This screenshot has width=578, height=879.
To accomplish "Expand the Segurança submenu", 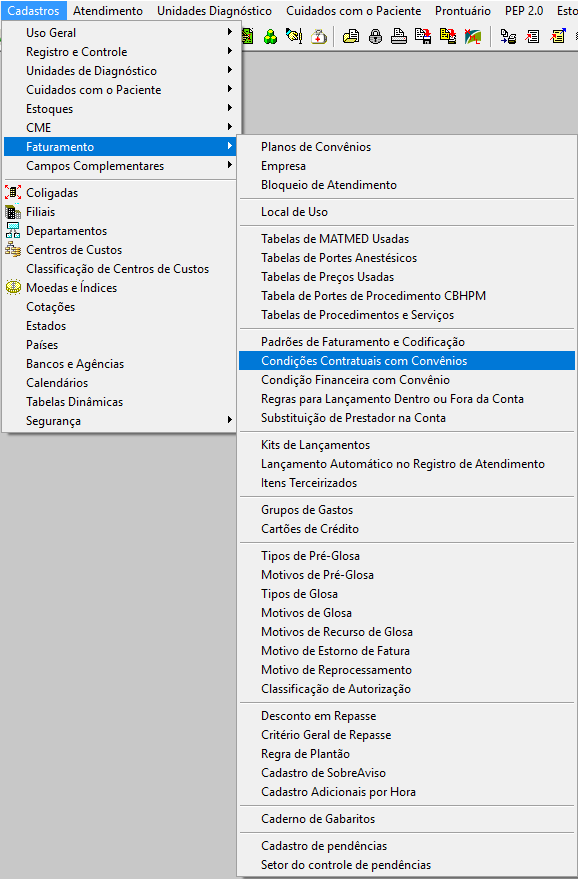I will pyautogui.click(x=120, y=421).
